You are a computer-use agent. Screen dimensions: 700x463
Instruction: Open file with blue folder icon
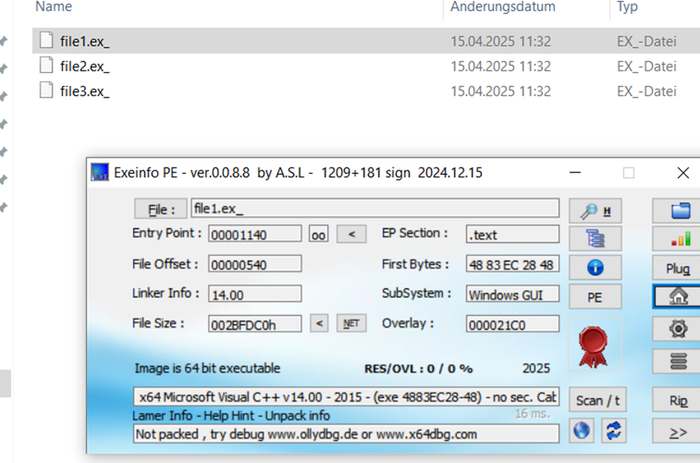click(x=679, y=211)
